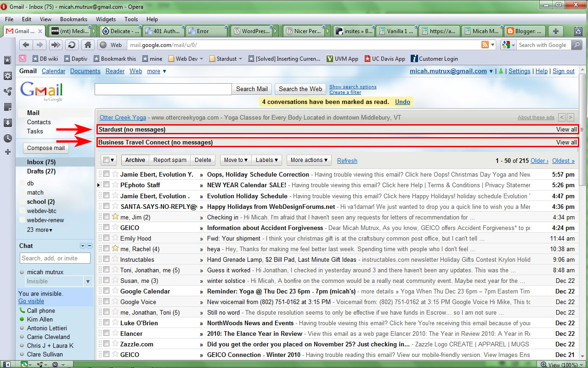
Task: Open the Notes panel in Opera sidebar
Action: [x=7, y=107]
